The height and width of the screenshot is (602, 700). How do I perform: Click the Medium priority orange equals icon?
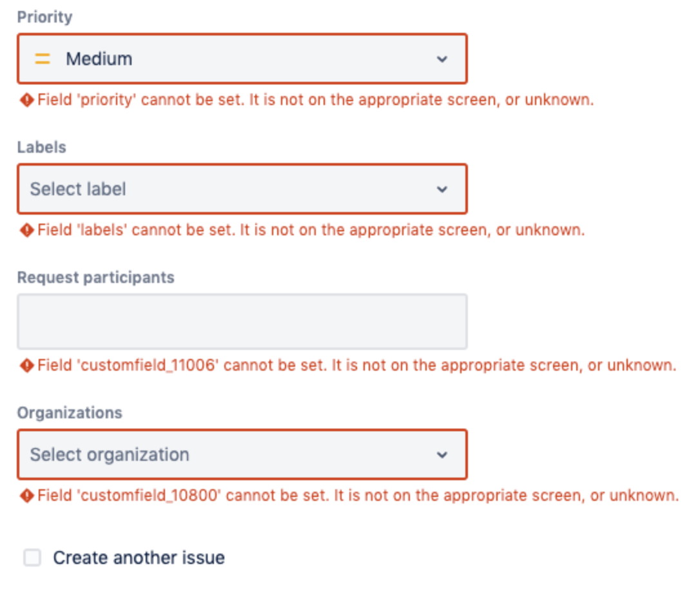tap(43, 59)
